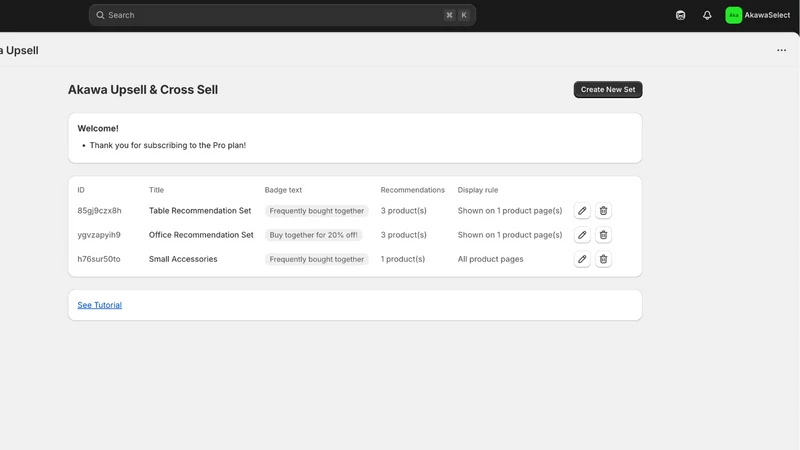800x450 pixels.
Task: Edit the Office Recommendation Set with pencil icon
Action: tap(582, 235)
